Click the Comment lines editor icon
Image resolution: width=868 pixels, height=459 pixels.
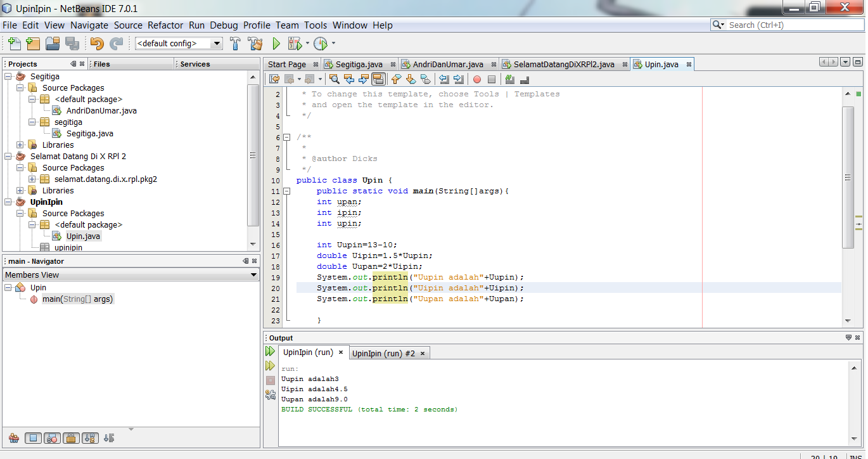tap(510, 79)
